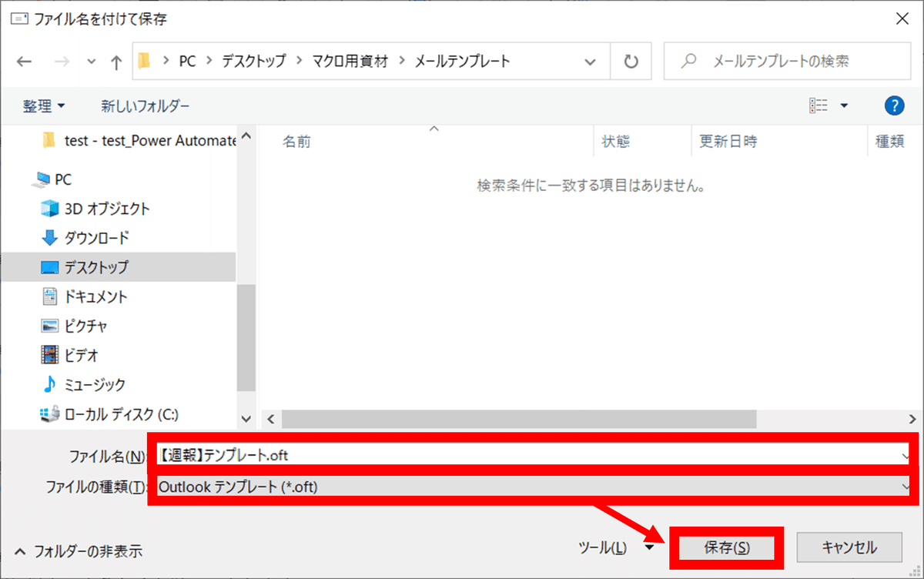Click the 3D オブジェクト cube icon
Screen dimensions: 924x579
pyautogui.click(x=49, y=209)
